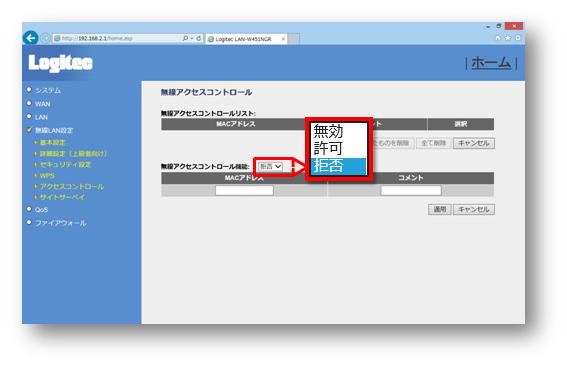Click the browser forward arrow button

tap(45, 38)
